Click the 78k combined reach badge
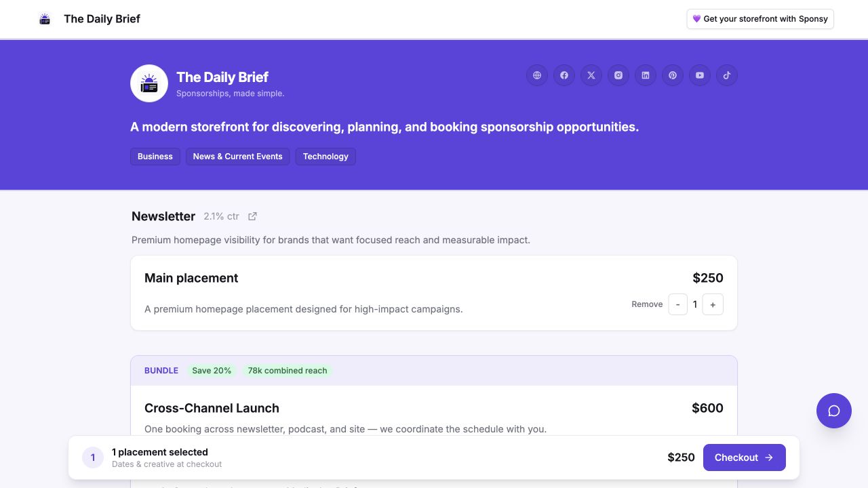The image size is (868, 488). point(288,371)
